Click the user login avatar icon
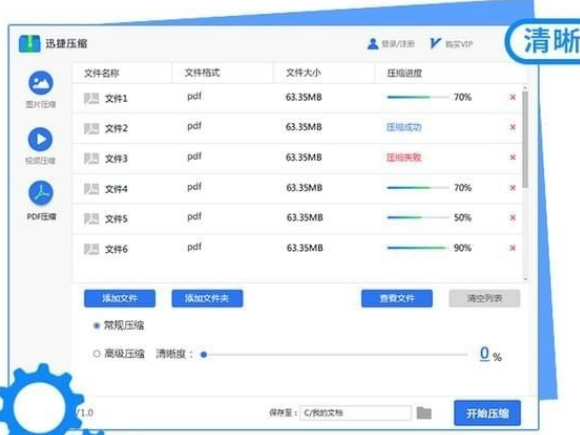 pos(372,44)
